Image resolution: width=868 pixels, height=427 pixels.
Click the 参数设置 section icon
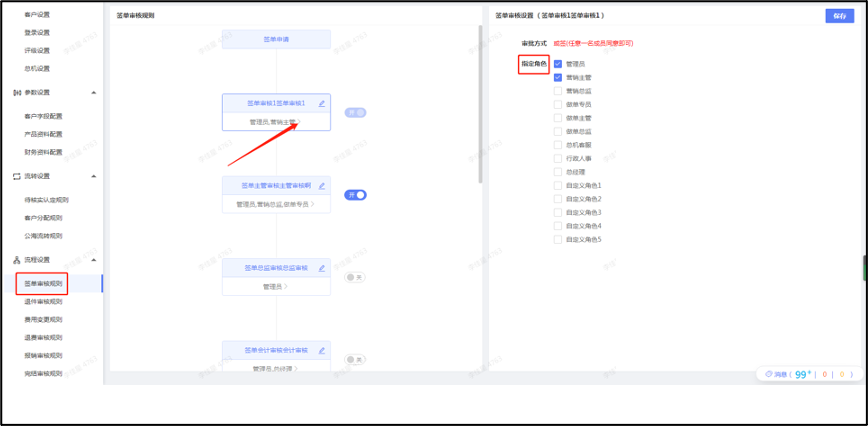tap(17, 92)
